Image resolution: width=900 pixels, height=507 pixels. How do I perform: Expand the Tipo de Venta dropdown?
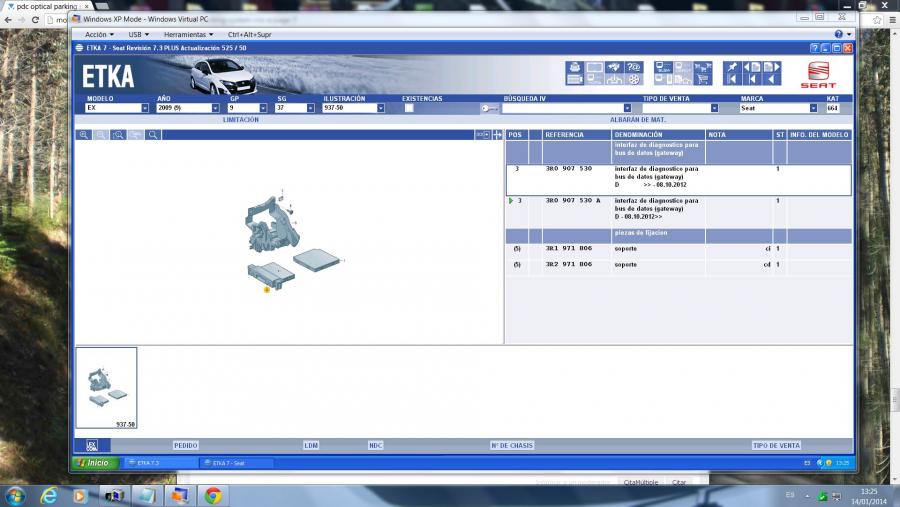[715, 108]
